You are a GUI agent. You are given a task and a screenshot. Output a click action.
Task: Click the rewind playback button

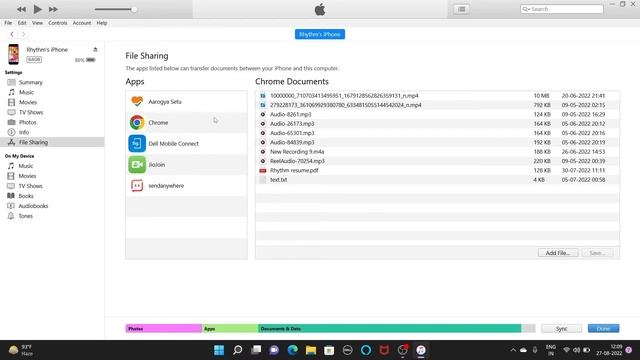(21, 9)
